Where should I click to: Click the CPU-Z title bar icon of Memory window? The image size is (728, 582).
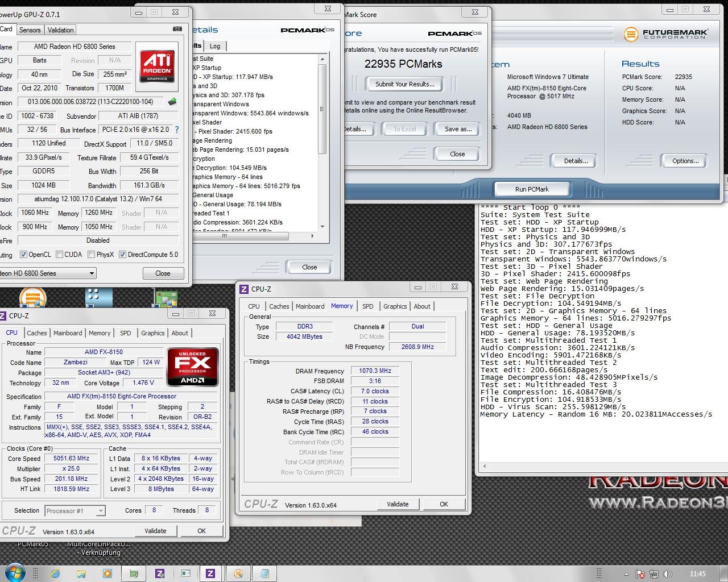[244, 289]
